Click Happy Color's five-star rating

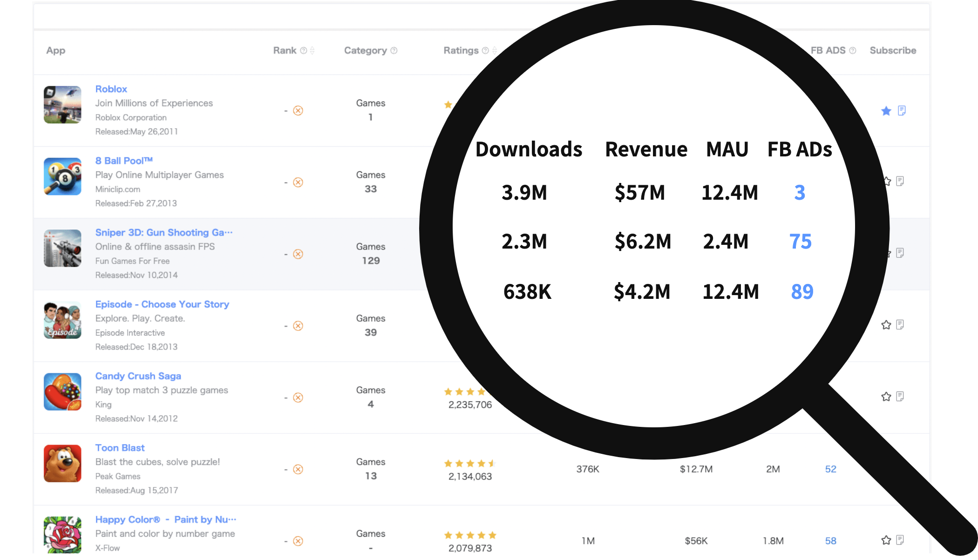coord(470,535)
